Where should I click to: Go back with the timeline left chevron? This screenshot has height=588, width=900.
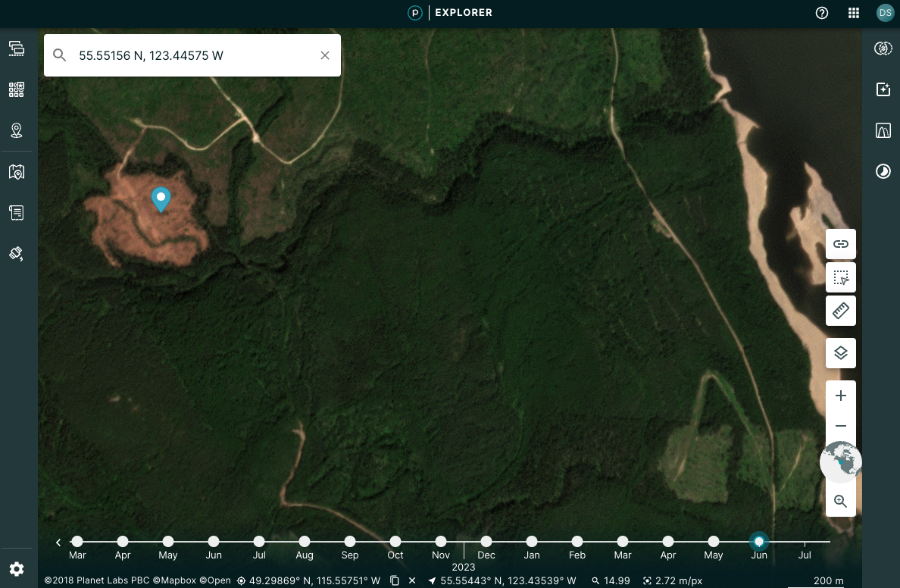[x=58, y=542]
